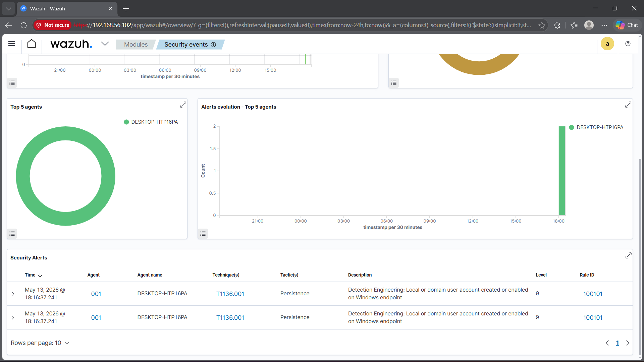Open Copilot Chat in browser
Image resolution: width=644 pixels, height=362 pixels.
click(627, 25)
